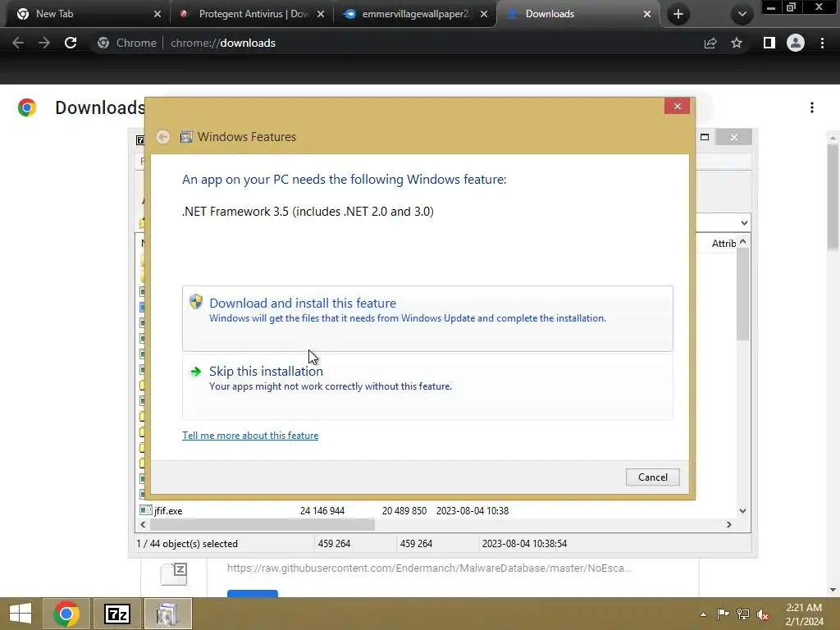Toggle the side panel icon

coord(769,43)
